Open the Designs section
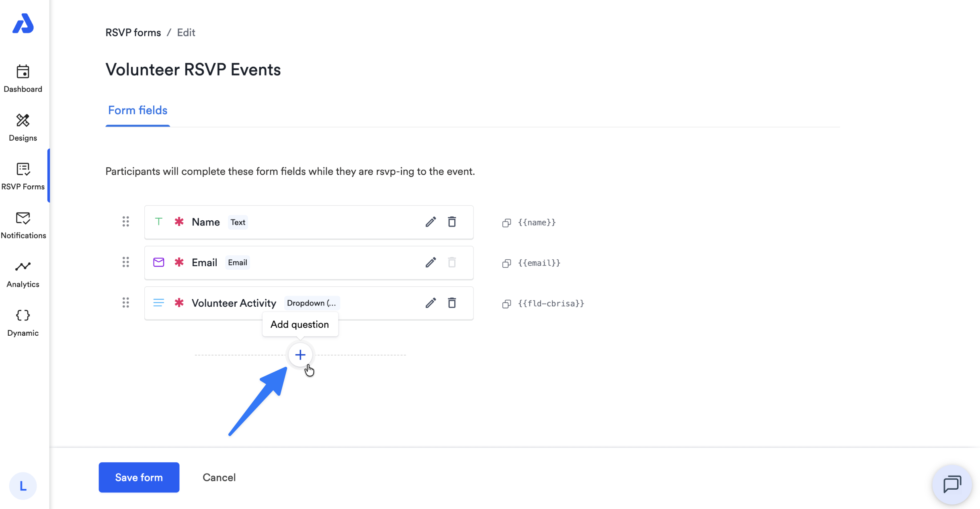The width and height of the screenshot is (980, 509). pos(23,127)
